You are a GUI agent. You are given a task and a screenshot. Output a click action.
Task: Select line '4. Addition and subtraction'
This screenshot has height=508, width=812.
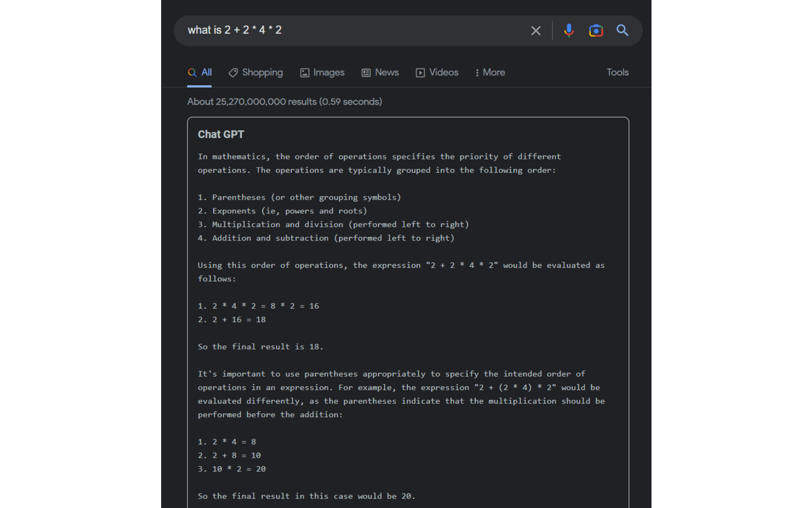pos(326,238)
